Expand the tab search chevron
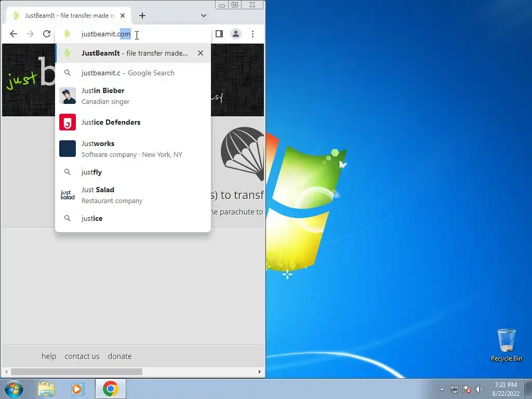This screenshot has height=399, width=532. pyautogui.click(x=204, y=16)
